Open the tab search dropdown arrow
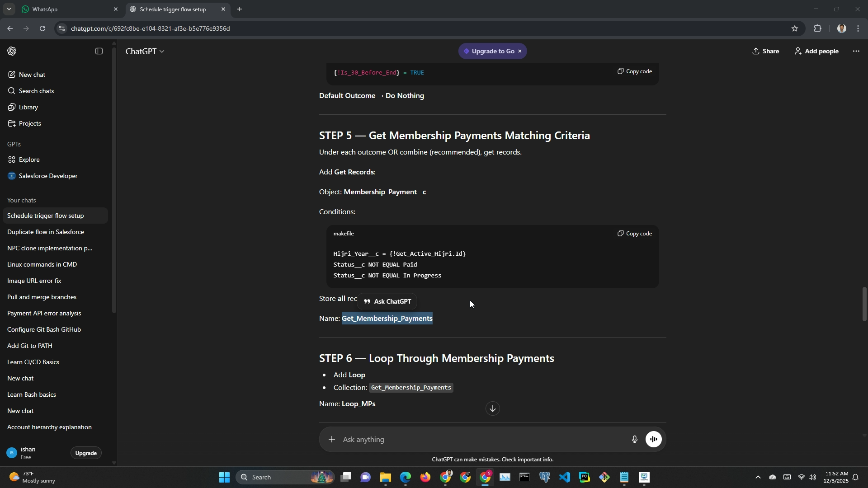This screenshot has height=488, width=868. coord(9,9)
